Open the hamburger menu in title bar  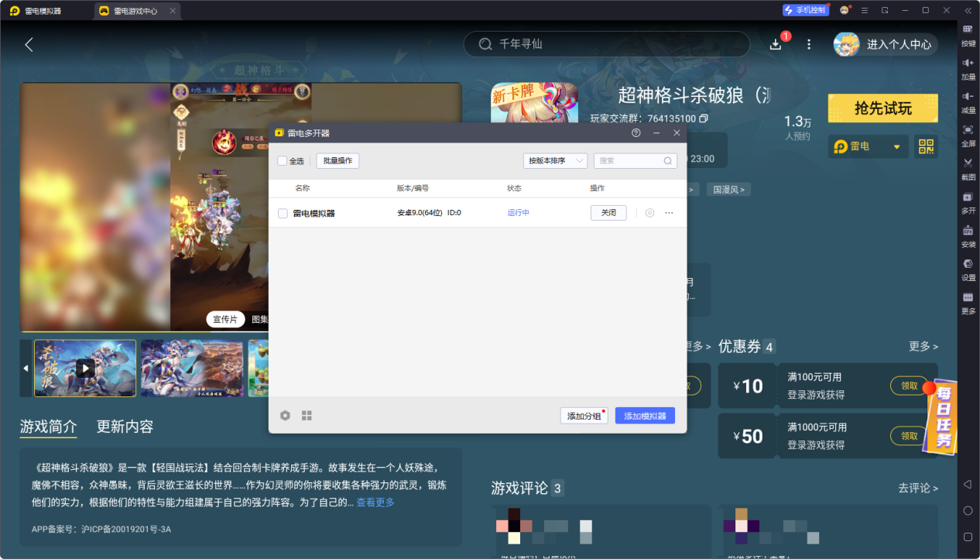point(865,10)
